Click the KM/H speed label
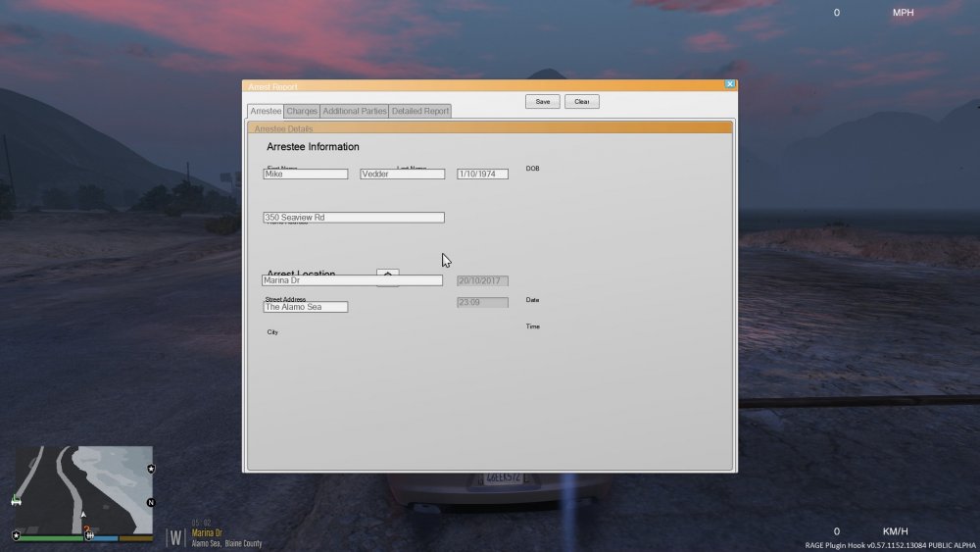 click(895, 531)
